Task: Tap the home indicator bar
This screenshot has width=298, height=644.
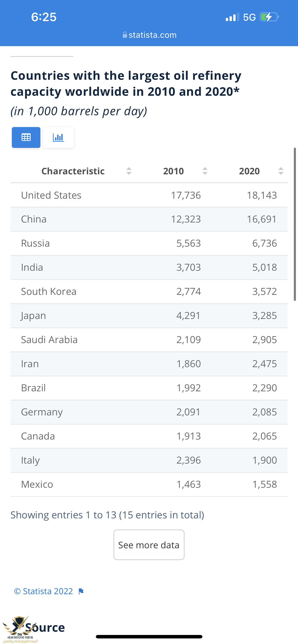Action: 149,637
